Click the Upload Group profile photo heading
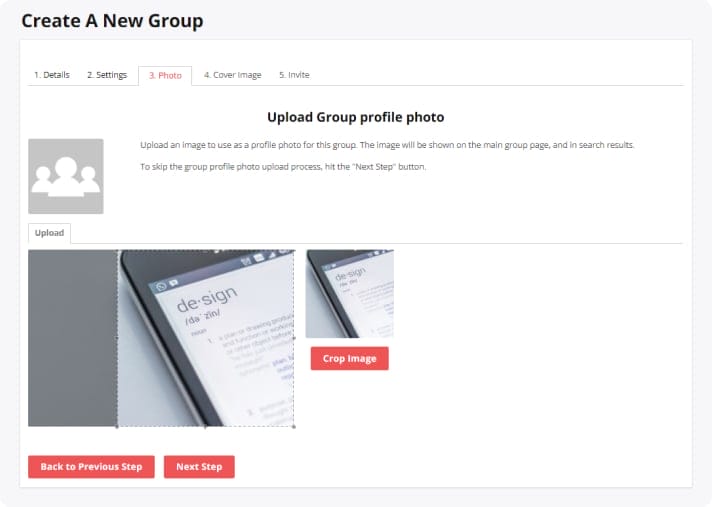Viewport: 712px width, 507px height. point(356,117)
